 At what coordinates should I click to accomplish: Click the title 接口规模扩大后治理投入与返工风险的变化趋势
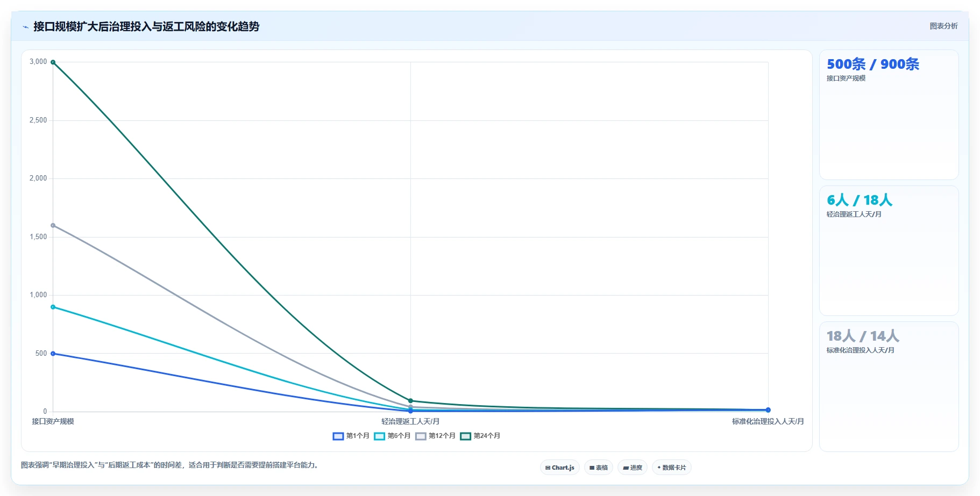click(x=146, y=26)
